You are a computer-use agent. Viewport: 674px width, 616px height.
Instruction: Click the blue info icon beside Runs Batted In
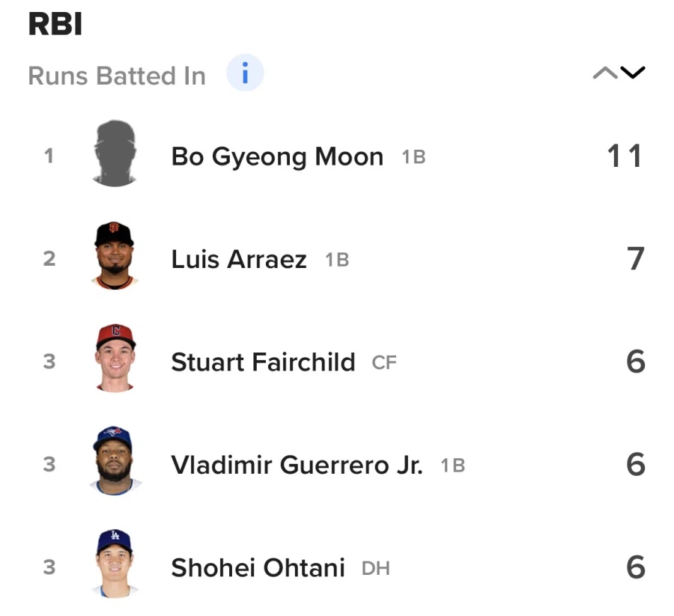click(x=245, y=75)
